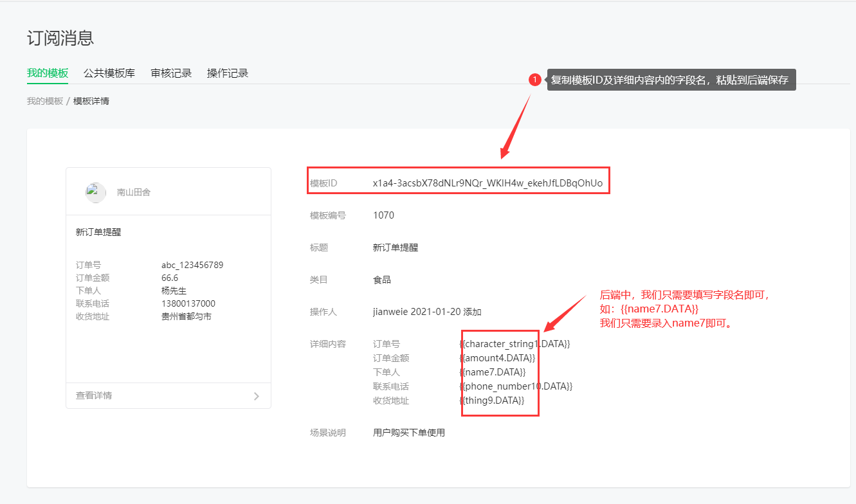
Task: Click the 南山田舍 avatar image
Action: coord(96,192)
